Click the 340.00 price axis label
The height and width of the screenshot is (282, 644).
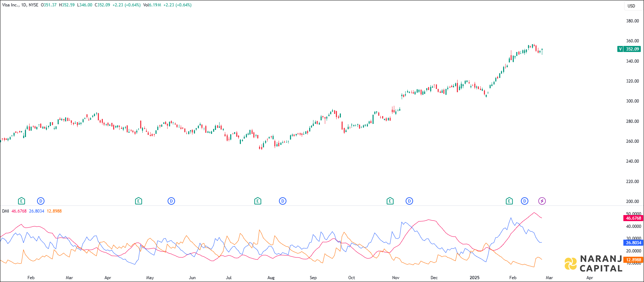[x=633, y=61]
